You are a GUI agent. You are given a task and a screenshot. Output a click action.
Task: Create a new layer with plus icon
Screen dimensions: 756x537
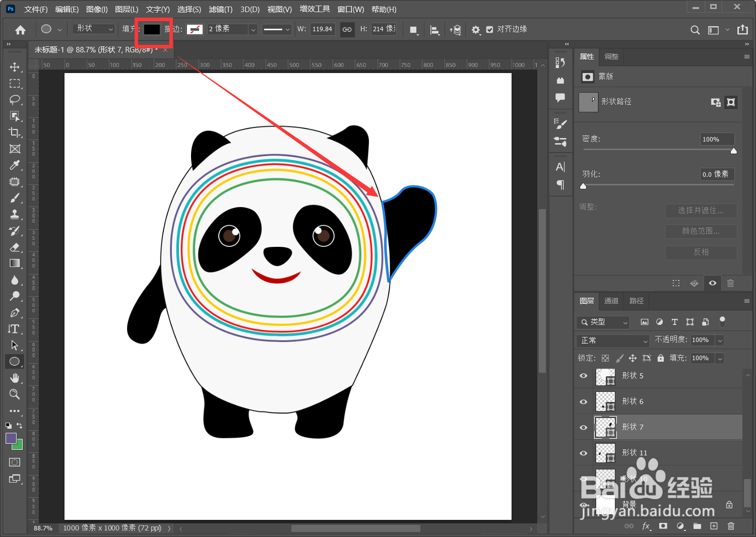pos(714,526)
